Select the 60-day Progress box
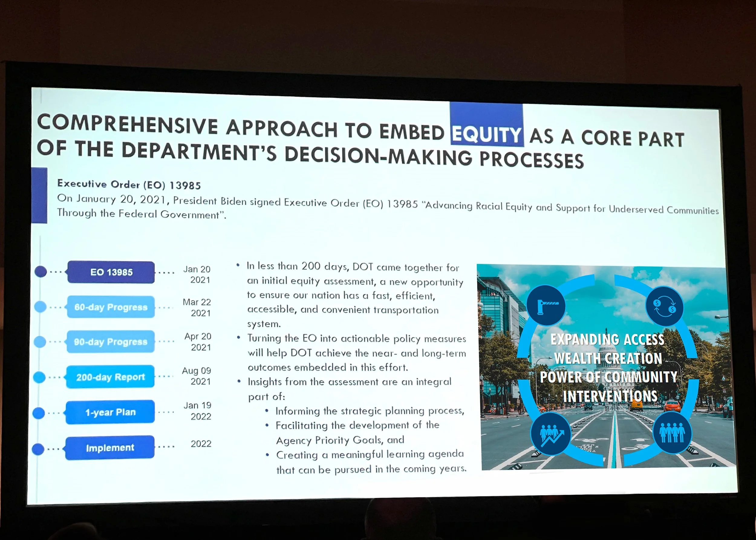 111,307
